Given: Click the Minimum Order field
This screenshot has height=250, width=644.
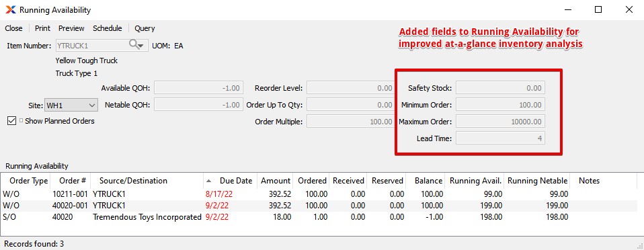Looking at the screenshot, I should [x=500, y=105].
